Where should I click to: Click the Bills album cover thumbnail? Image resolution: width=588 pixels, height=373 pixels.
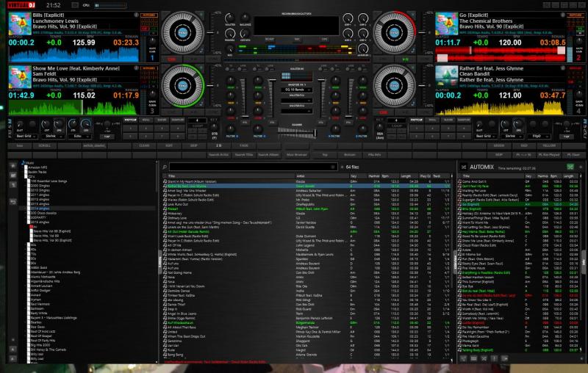[x=20, y=23]
